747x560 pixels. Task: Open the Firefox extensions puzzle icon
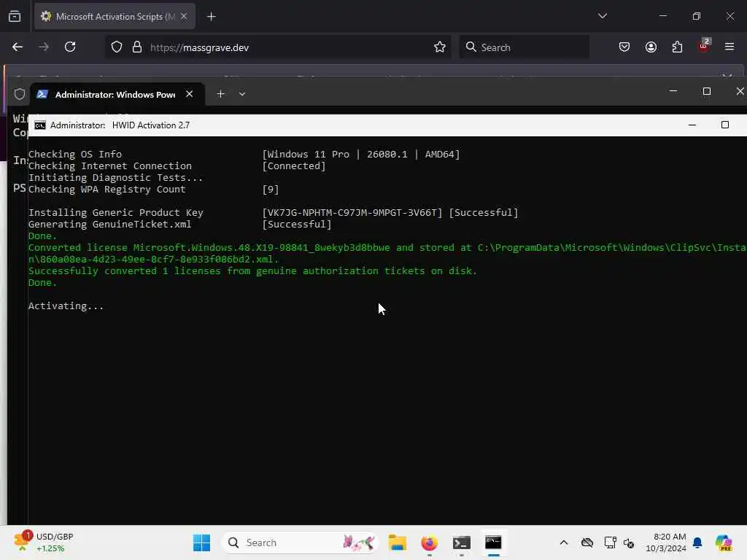coord(677,47)
